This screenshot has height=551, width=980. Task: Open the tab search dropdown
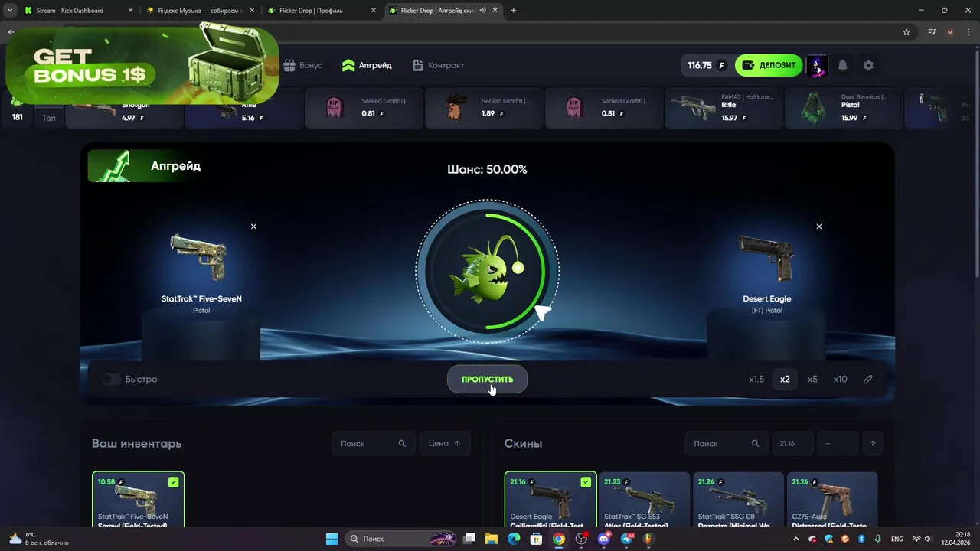coord(9,11)
